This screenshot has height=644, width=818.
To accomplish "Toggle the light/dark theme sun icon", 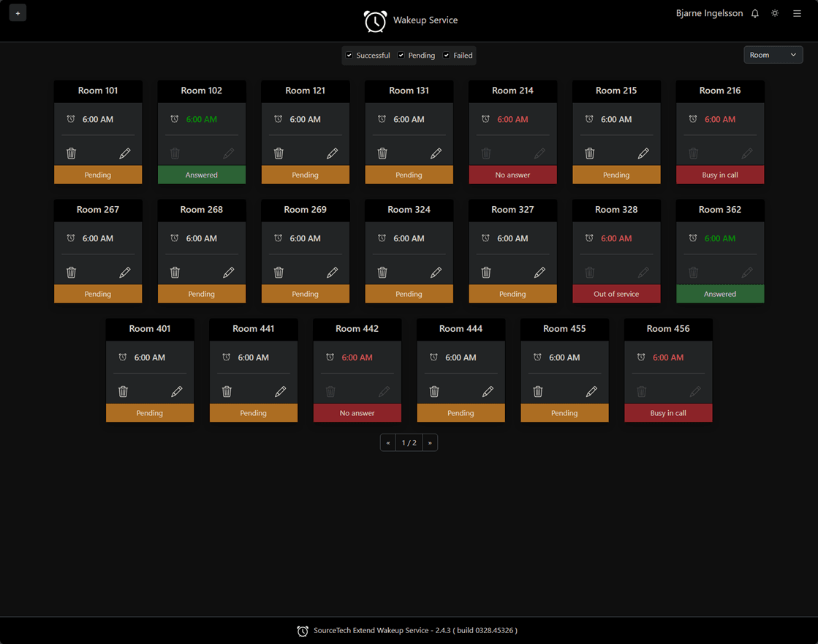I will tap(775, 14).
